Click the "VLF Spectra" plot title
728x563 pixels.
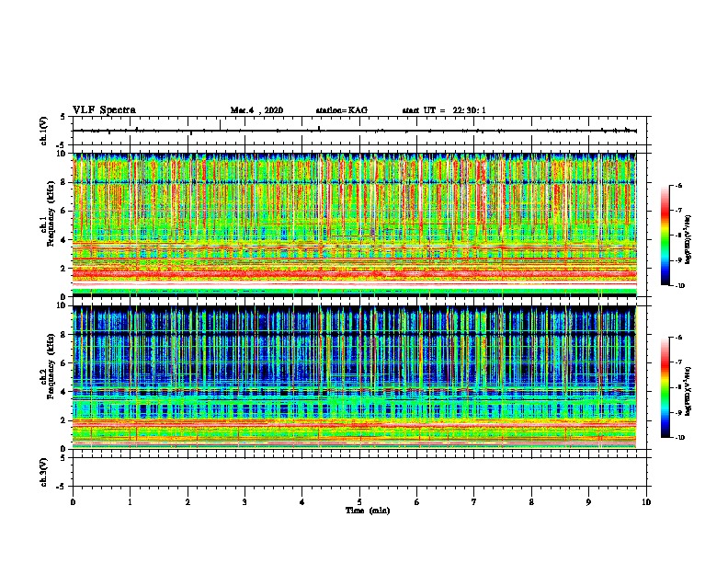coord(104,110)
